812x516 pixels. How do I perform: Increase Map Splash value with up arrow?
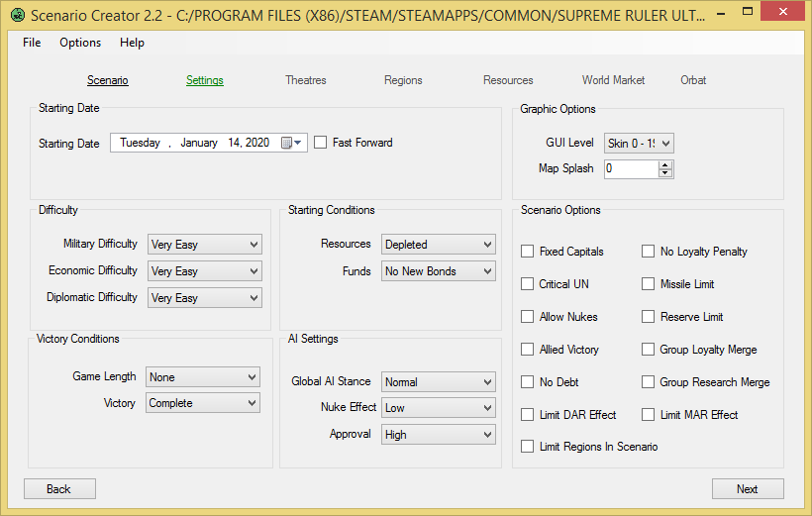pyautogui.click(x=665, y=164)
